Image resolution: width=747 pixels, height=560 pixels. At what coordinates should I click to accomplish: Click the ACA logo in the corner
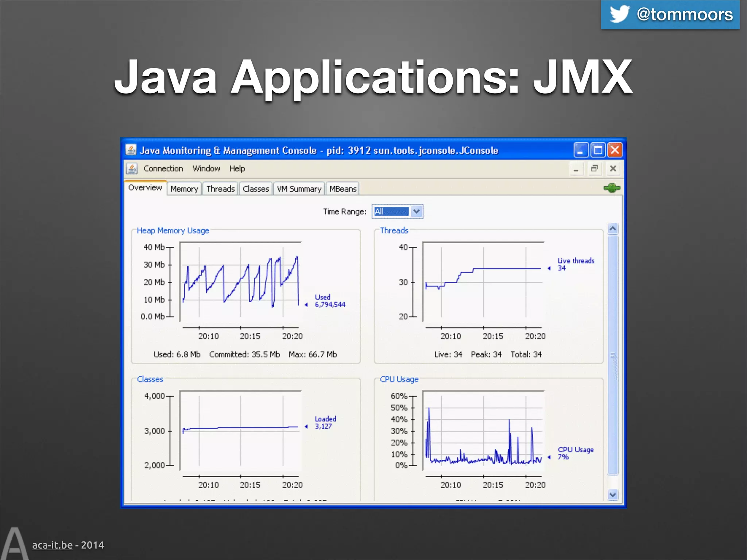pyautogui.click(x=14, y=543)
